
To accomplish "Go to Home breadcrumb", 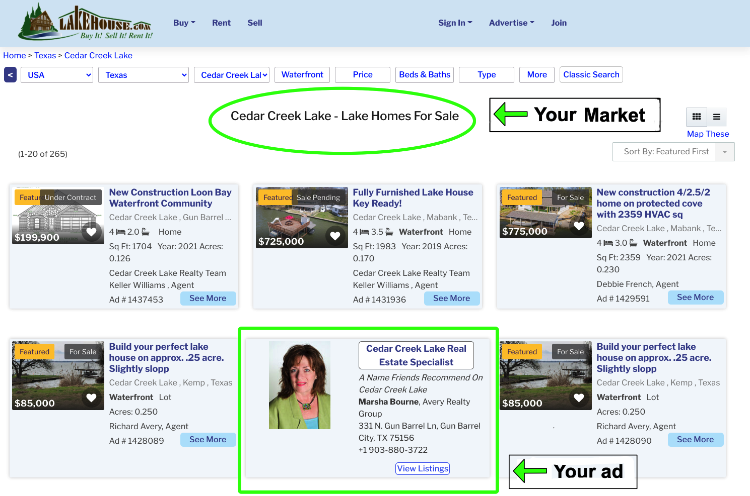I will [x=14, y=55].
